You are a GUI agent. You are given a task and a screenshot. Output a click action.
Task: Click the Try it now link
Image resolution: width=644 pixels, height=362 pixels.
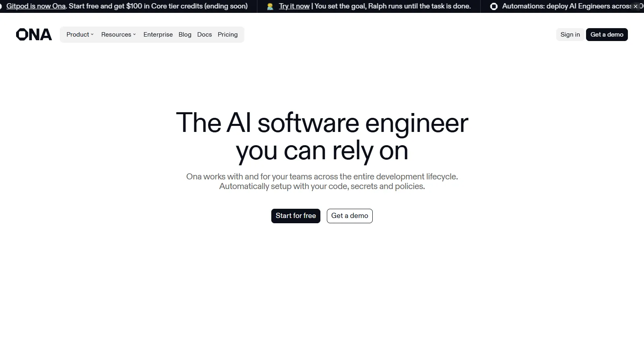[294, 6]
